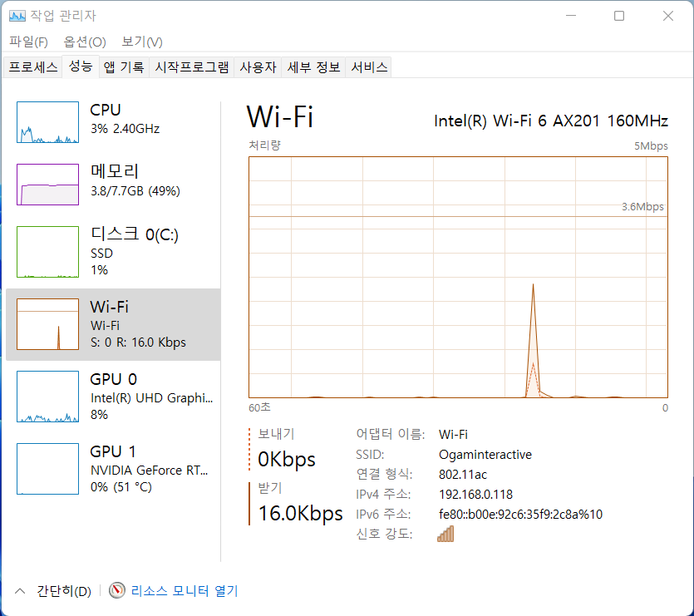Open the 옵션(O) menu

85,42
